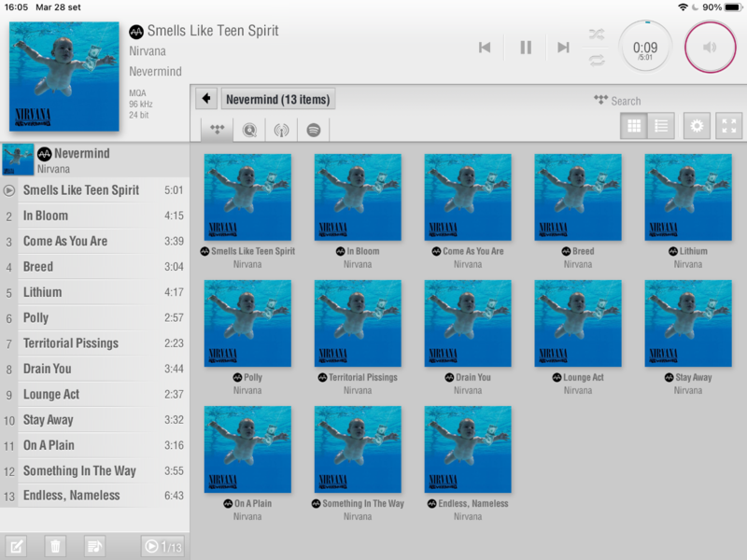
Task: Open the internet radio source tab
Action: click(281, 130)
